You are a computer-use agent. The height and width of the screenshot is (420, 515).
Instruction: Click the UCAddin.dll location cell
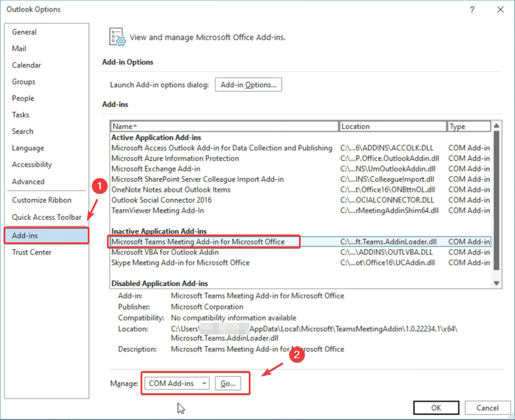point(387,263)
